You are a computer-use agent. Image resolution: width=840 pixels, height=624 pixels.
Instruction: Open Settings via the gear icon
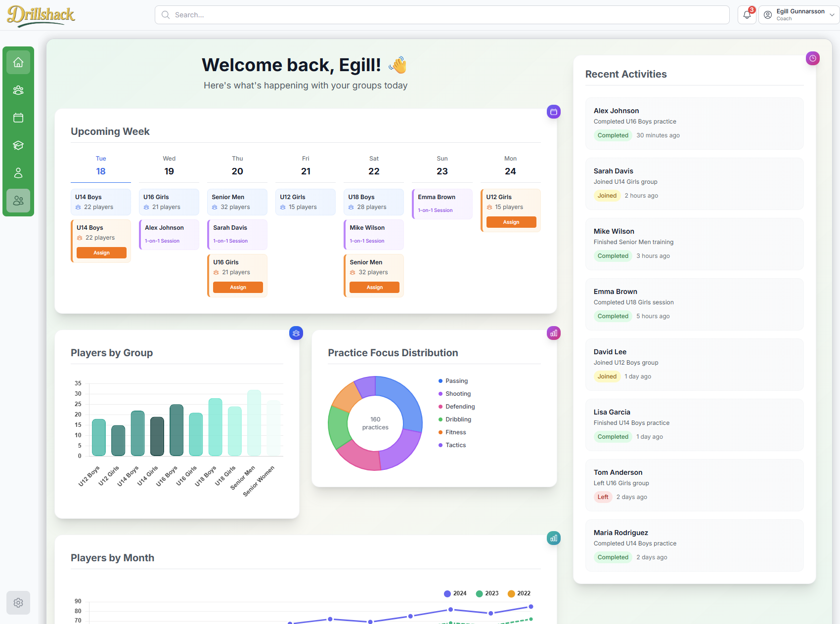(18, 603)
